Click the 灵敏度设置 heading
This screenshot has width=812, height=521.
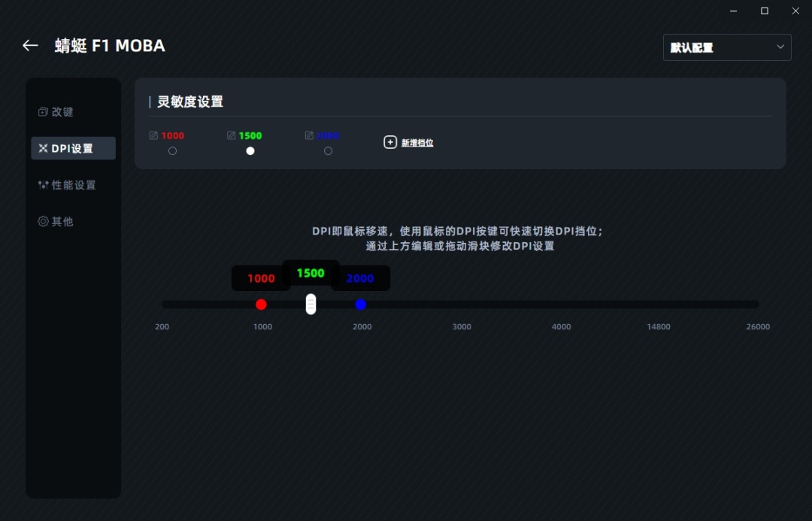tap(190, 101)
